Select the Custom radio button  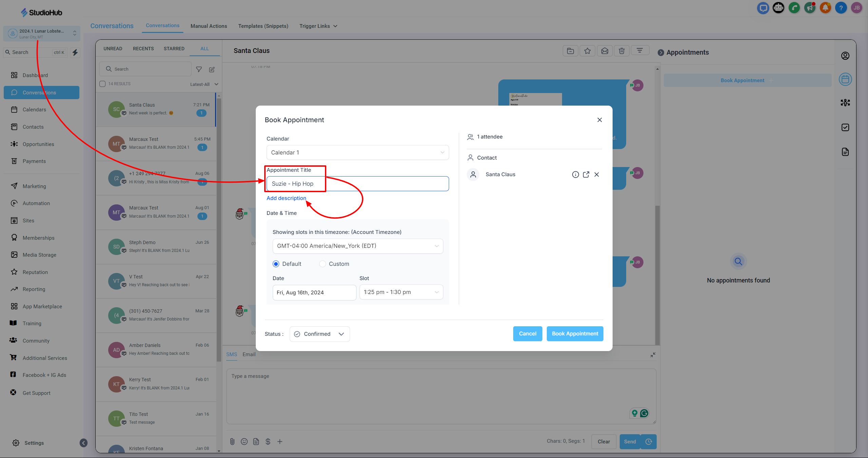[x=323, y=264]
